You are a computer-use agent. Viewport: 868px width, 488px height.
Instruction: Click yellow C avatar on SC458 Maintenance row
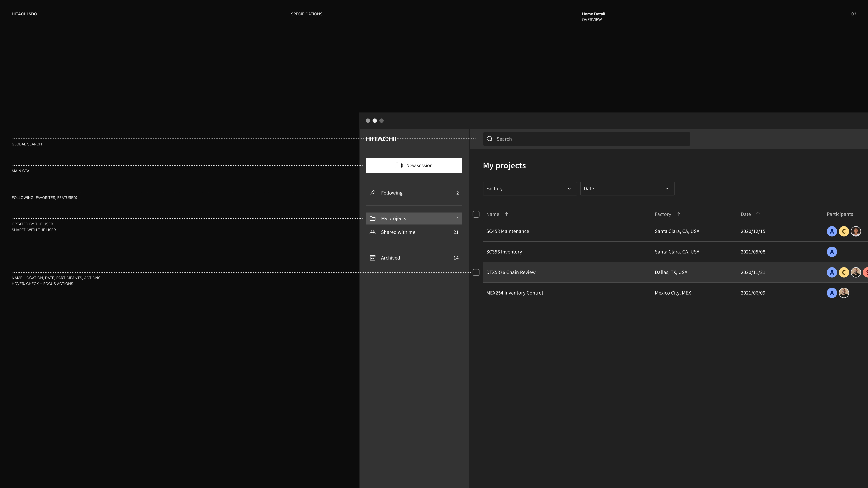pos(844,231)
